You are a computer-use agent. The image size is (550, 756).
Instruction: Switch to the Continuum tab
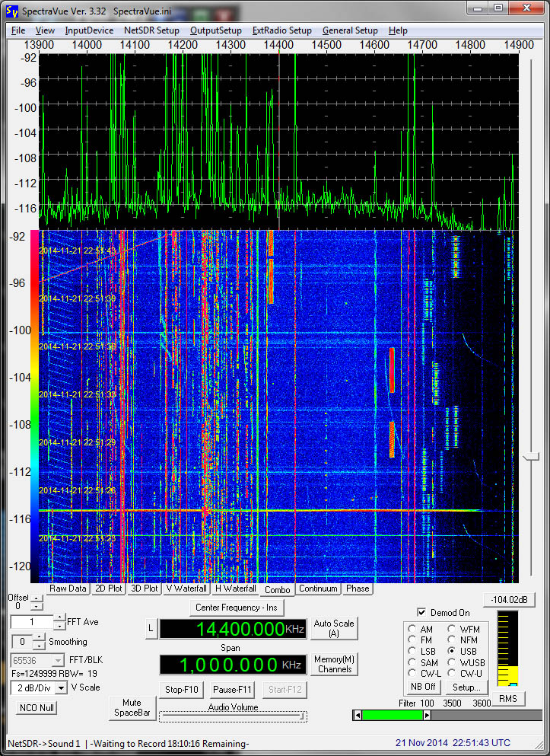point(318,589)
